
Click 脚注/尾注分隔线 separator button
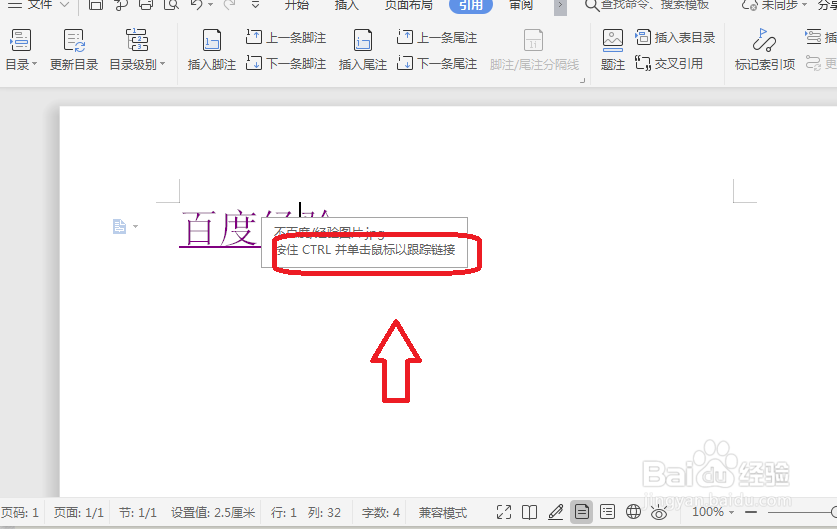click(534, 50)
